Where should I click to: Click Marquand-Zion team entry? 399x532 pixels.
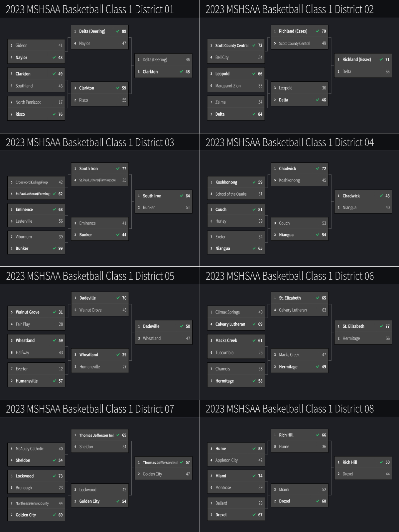tap(228, 86)
